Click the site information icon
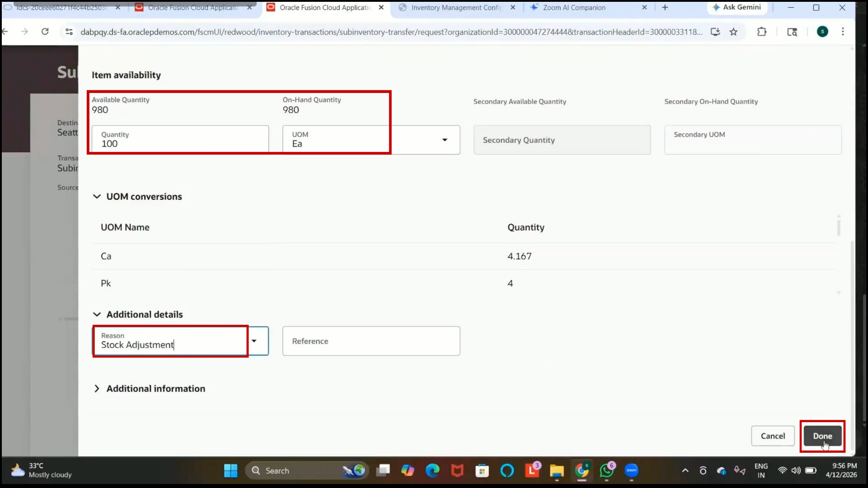 (69, 32)
